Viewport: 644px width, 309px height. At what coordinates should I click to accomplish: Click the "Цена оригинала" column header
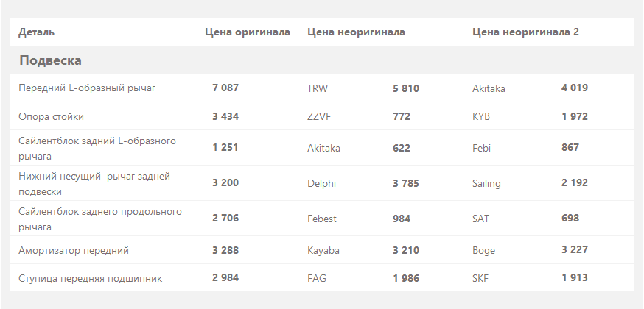248,32
